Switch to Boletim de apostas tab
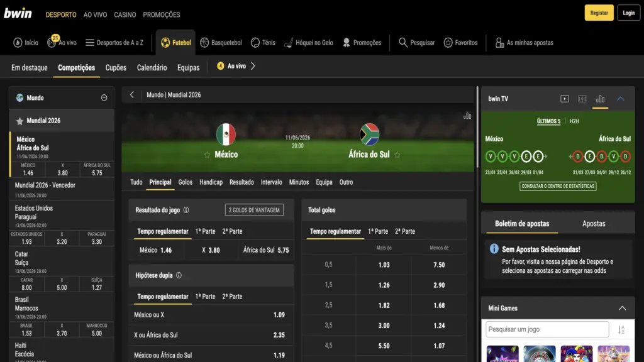Viewport: 644px width, 362px height. coord(521,224)
